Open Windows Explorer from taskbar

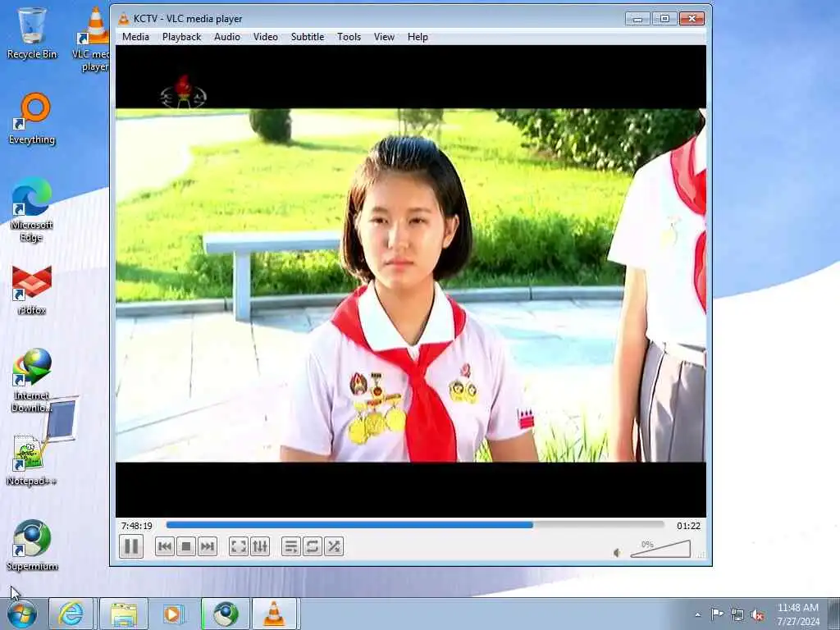coord(124,614)
